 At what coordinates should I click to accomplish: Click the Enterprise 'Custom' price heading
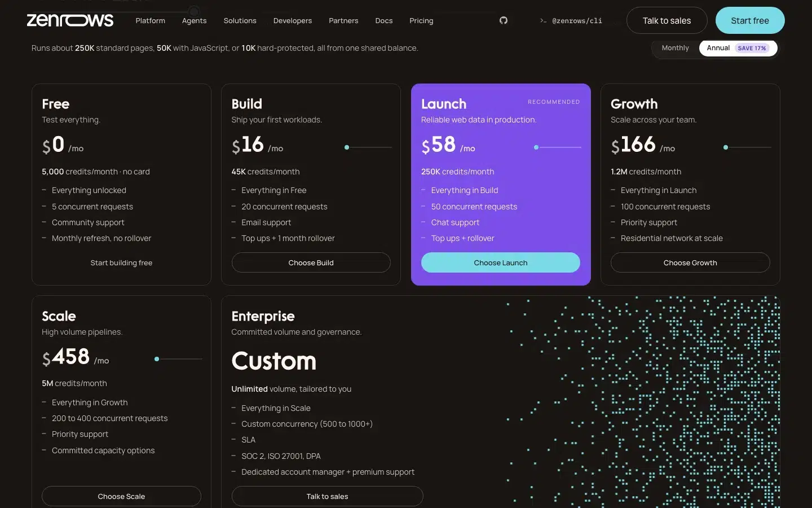point(274,361)
